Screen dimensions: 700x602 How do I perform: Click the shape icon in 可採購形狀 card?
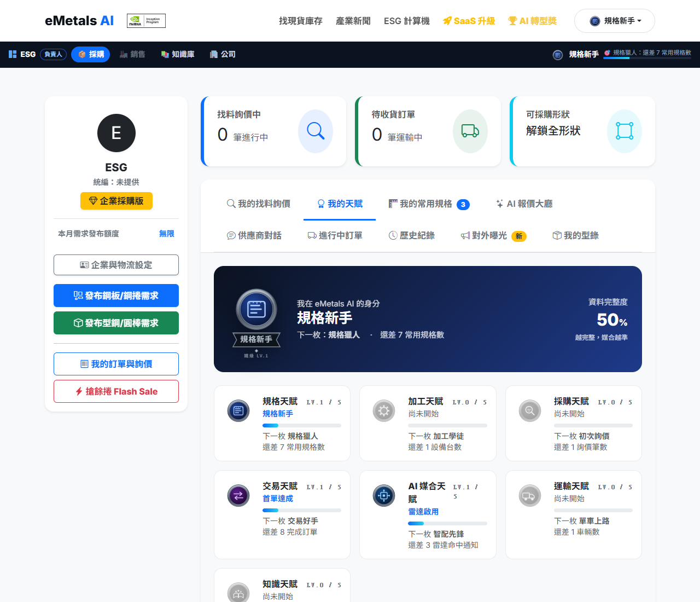coord(625,131)
